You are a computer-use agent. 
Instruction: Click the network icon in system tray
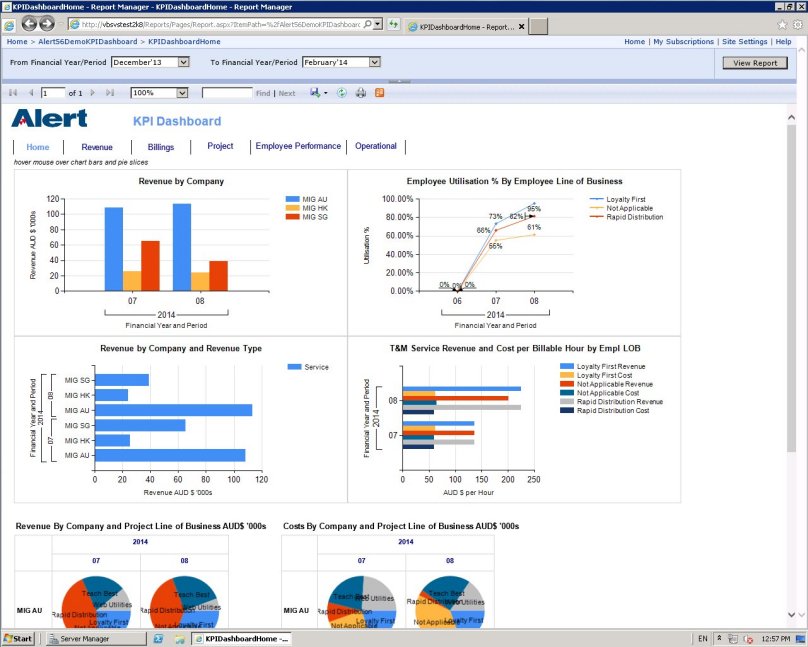733,639
